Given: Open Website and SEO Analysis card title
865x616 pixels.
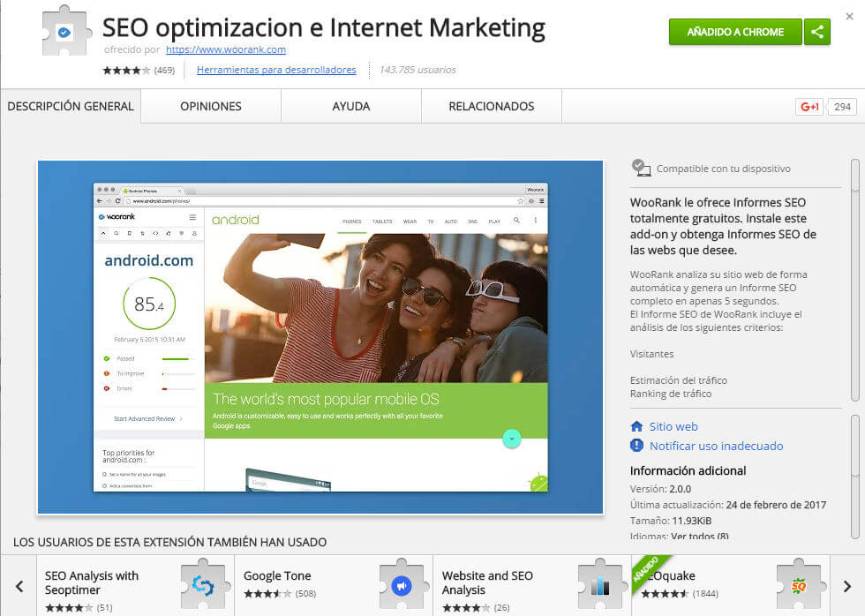Looking at the screenshot, I should pyautogui.click(x=487, y=582).
